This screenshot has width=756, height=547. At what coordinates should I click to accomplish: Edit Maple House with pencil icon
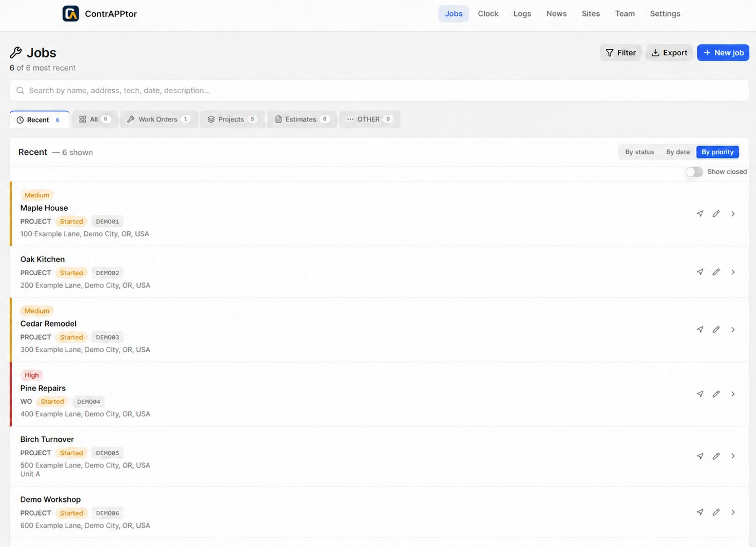click(716, 214)
